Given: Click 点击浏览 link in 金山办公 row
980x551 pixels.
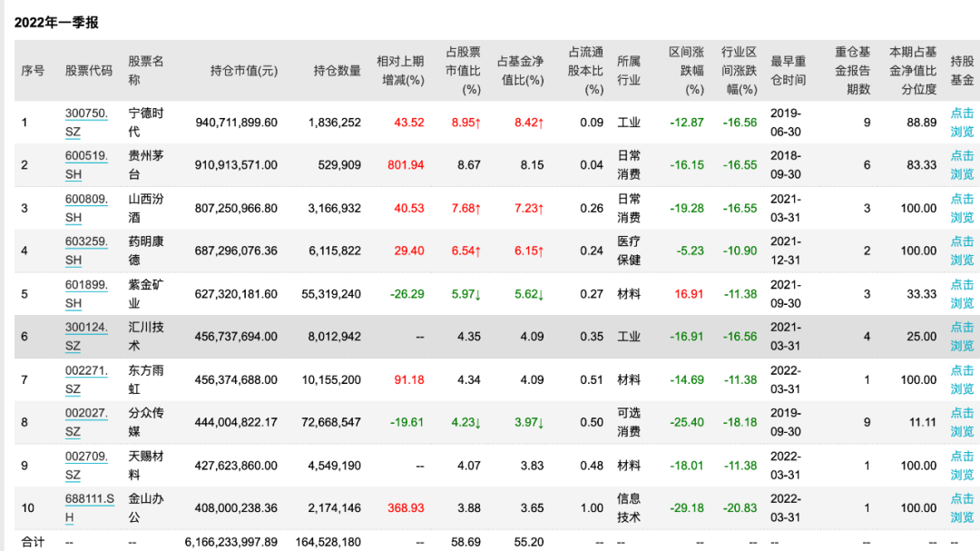Looking at the screenshot, I should pos(962,507).
